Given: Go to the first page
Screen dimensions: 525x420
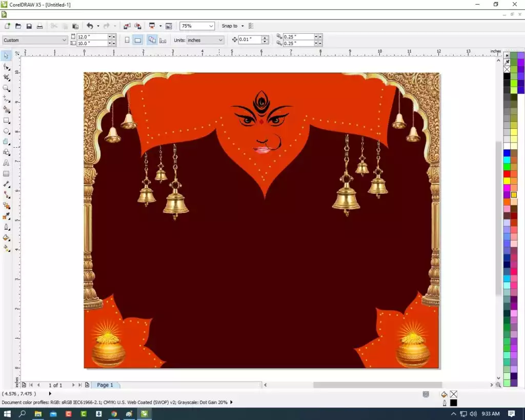Looking at the screenshot, I should click(x=31, y=385).
